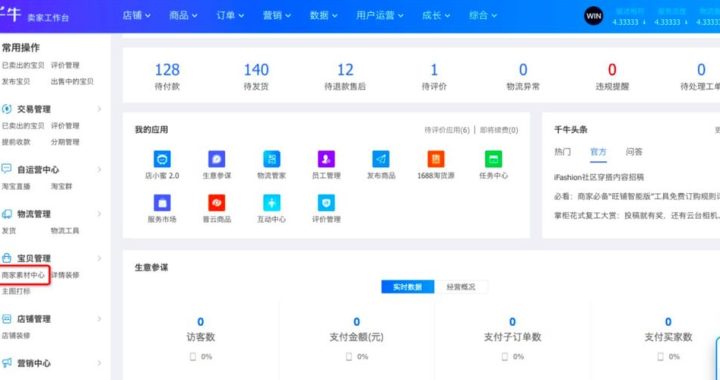Open 详情装修 link
720x380 pixels.
click(65, 275)
